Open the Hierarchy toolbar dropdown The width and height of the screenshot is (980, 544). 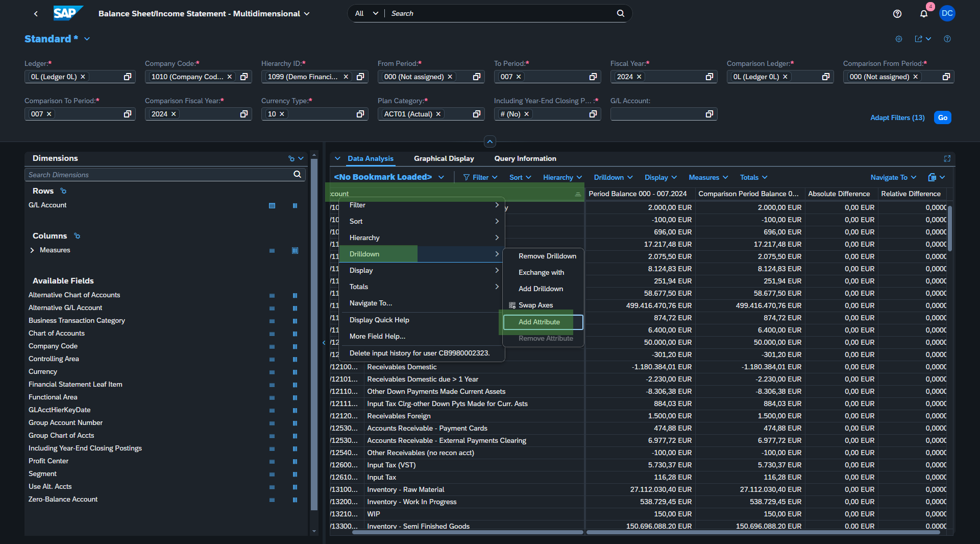click(562, 177)
